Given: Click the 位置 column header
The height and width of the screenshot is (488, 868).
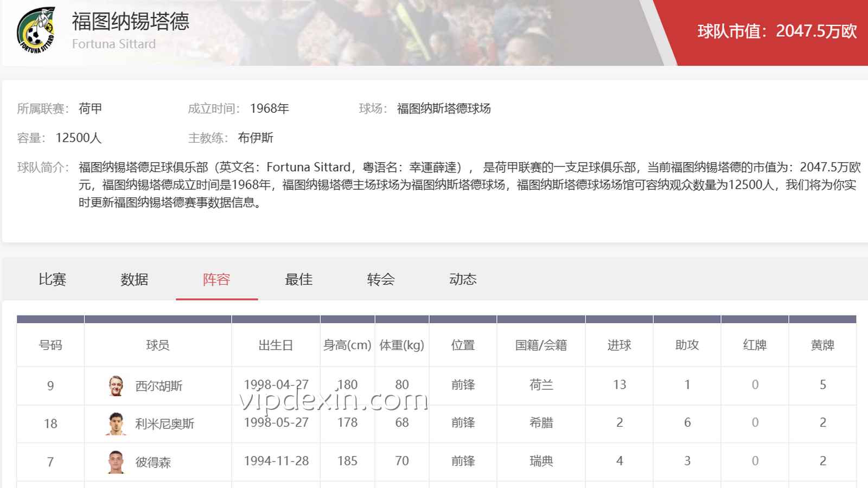Looking at the screenshot, I should [x=463, y=345].
